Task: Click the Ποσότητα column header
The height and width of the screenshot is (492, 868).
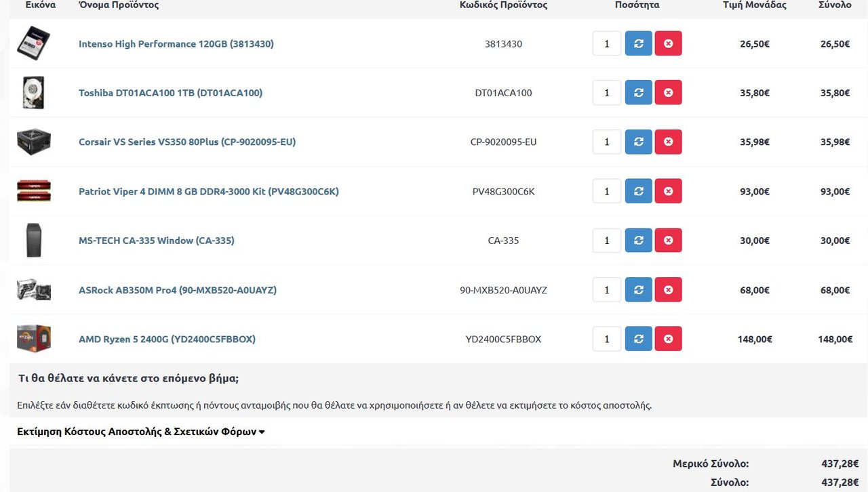Action: click(x=637, y=5)
